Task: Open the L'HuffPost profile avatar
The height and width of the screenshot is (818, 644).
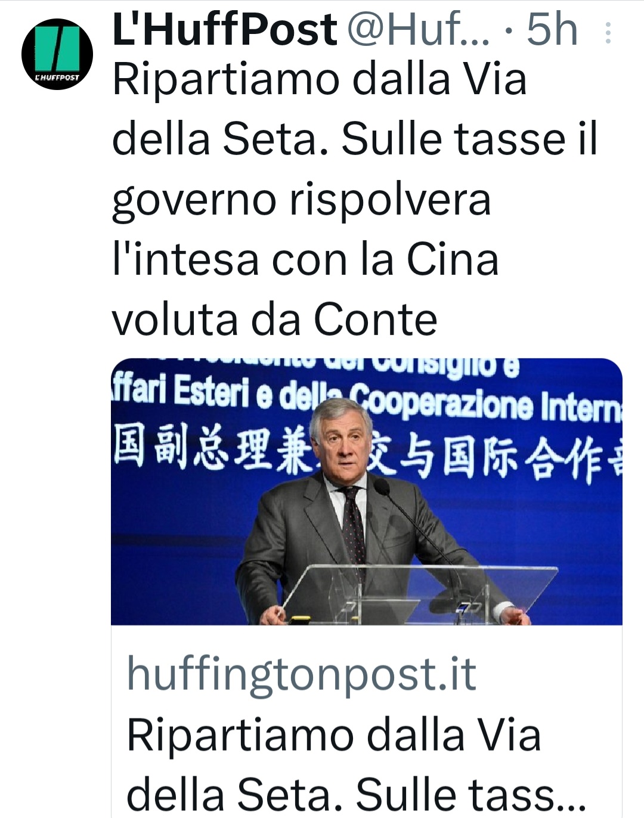Action: pos(57,54)
